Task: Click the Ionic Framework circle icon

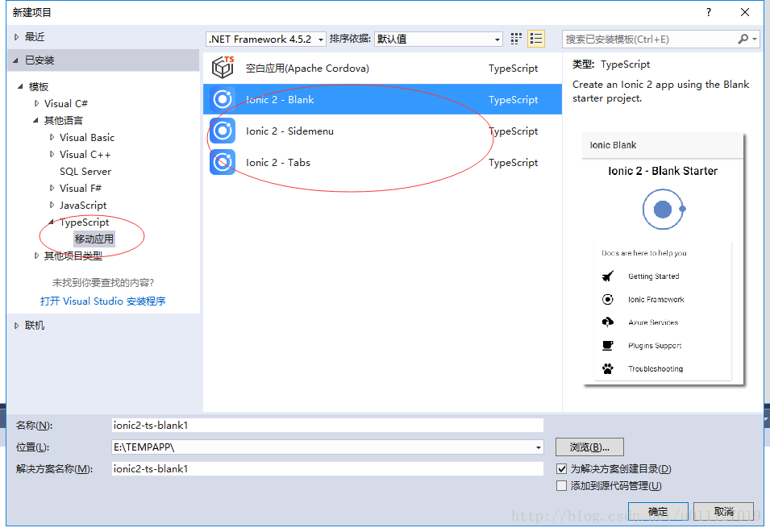Action: [607, 299]
